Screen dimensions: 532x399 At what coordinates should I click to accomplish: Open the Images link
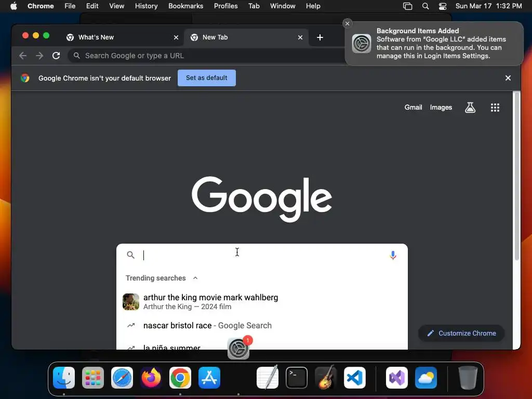441,107
